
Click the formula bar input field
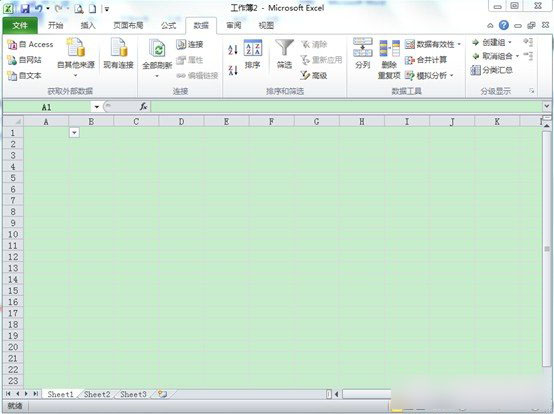(346, 107)
